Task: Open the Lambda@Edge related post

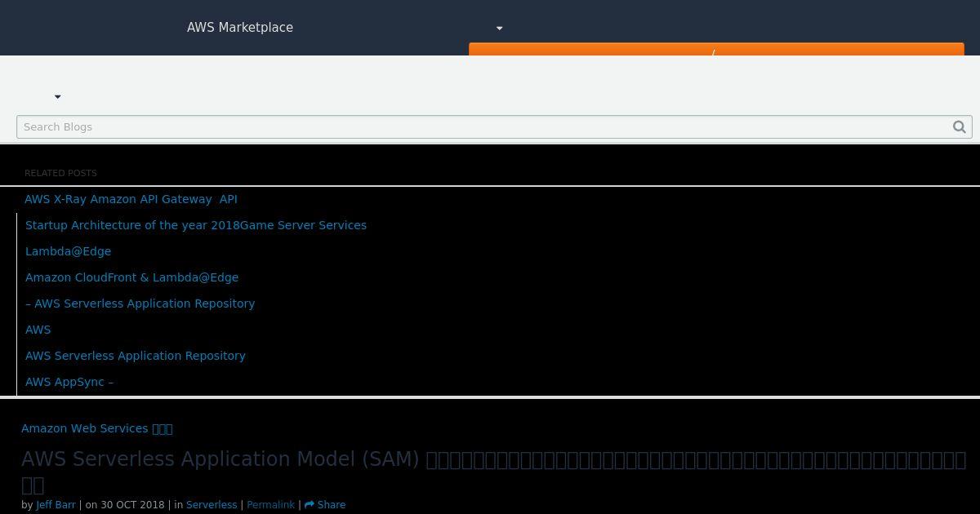Action: point(68,251)
